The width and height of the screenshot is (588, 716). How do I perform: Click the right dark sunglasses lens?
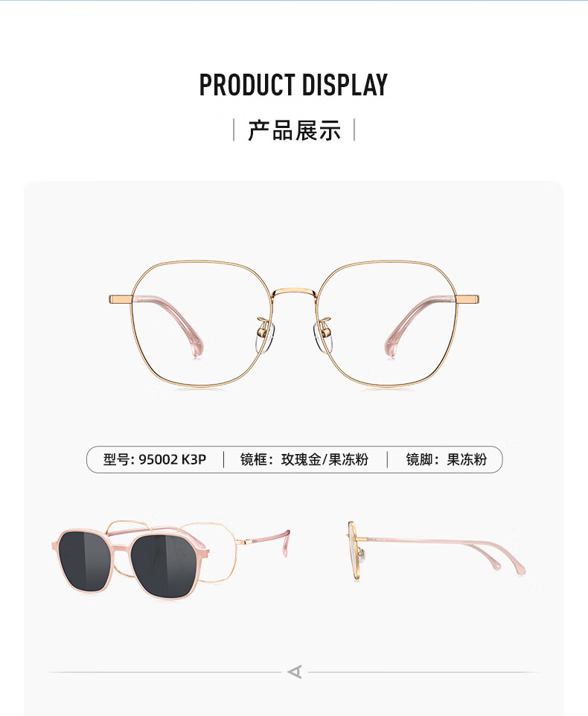[x=167, y=566]
